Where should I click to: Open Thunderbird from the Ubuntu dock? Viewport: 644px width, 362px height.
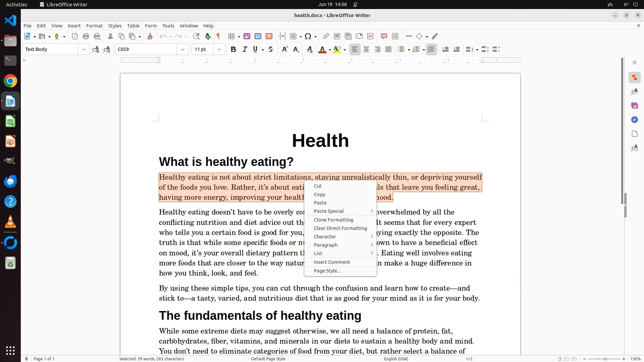[x=10, y=181]
